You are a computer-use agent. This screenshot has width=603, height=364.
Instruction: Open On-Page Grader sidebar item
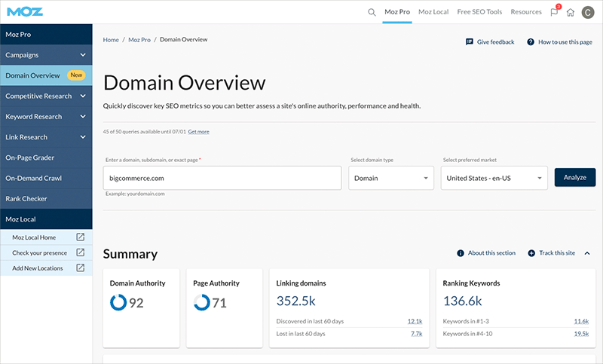click(x=46, y=158)
